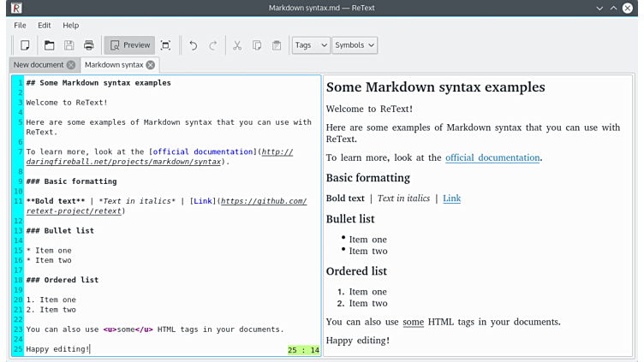Click the Cut scissors icon

coord(237,45)
